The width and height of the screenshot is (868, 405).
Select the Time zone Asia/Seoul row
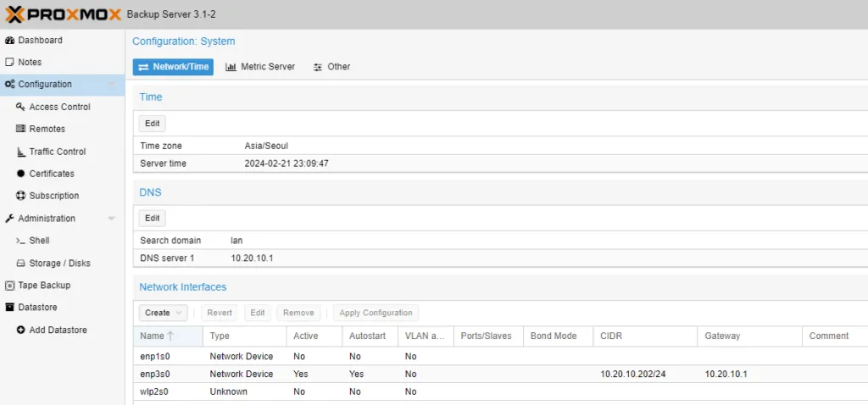pyautogui.click(x=500, y=146)
